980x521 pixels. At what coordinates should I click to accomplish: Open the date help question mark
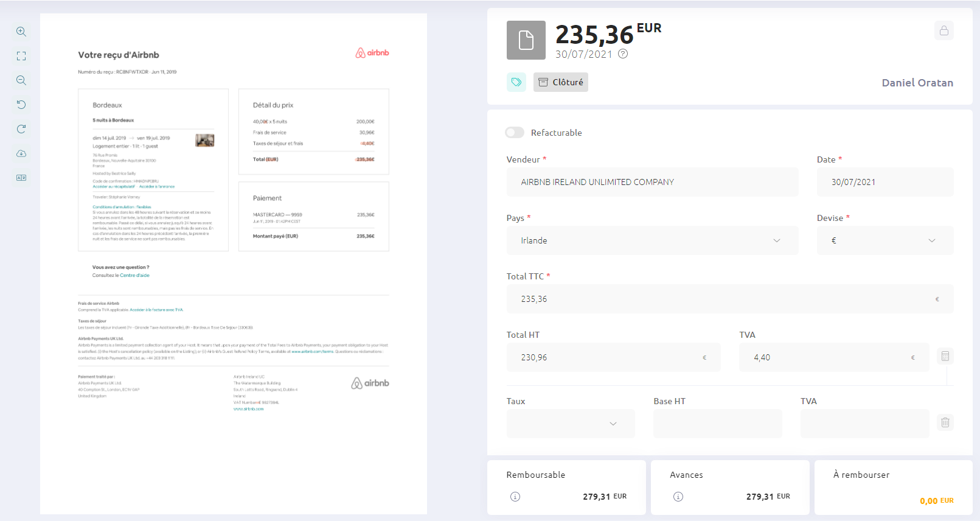pyautogui.click(x=623, y=54)
